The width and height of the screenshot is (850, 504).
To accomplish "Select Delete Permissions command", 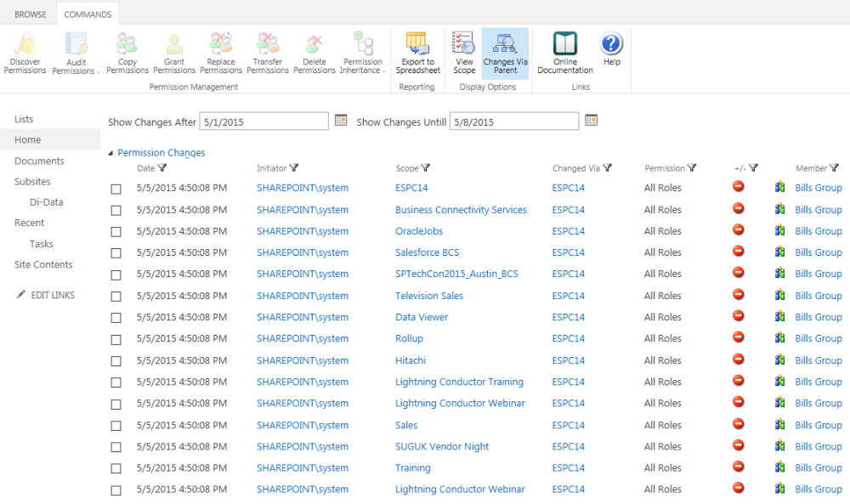I will pyautogui.click(x=314, y=53).
